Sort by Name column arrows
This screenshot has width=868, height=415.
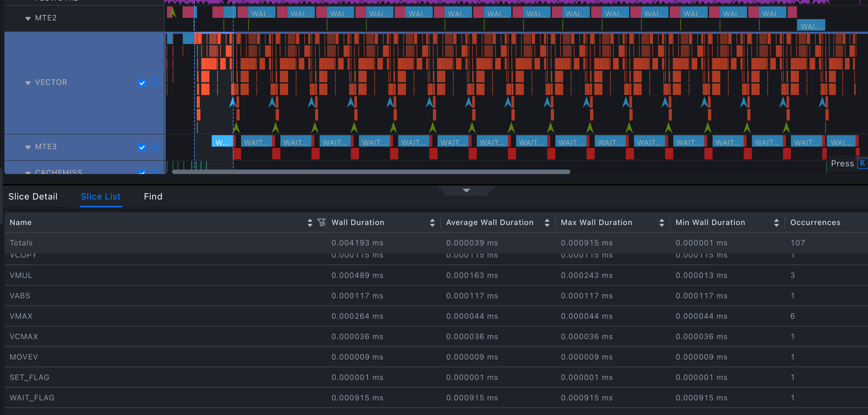pos(310,222)
